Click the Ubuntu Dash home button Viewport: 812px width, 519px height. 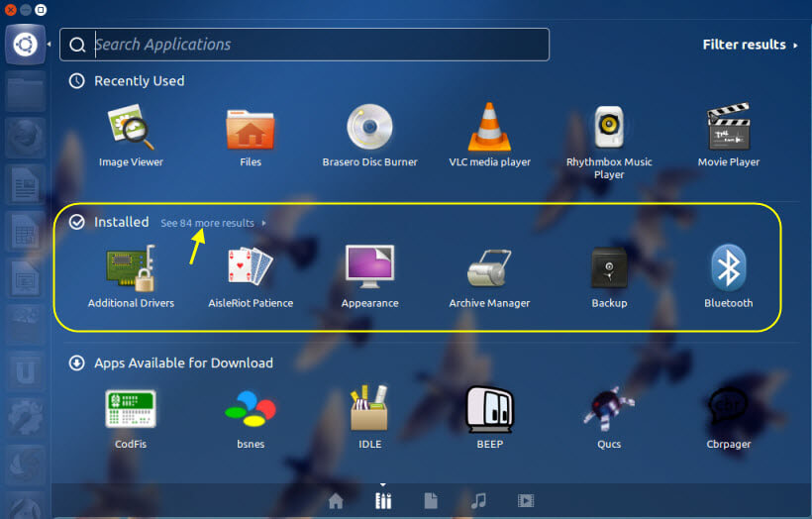pos(25,45)
